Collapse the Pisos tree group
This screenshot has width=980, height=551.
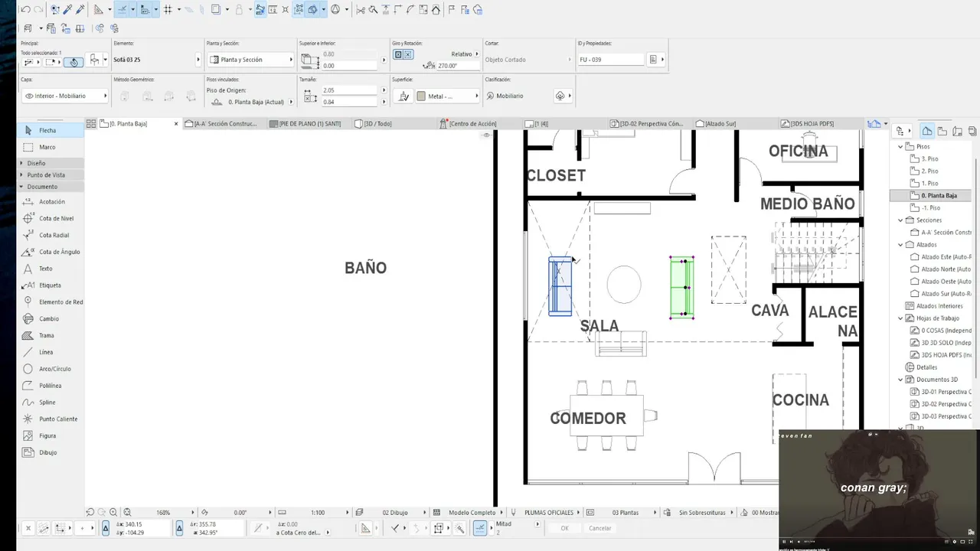(901, 146)
